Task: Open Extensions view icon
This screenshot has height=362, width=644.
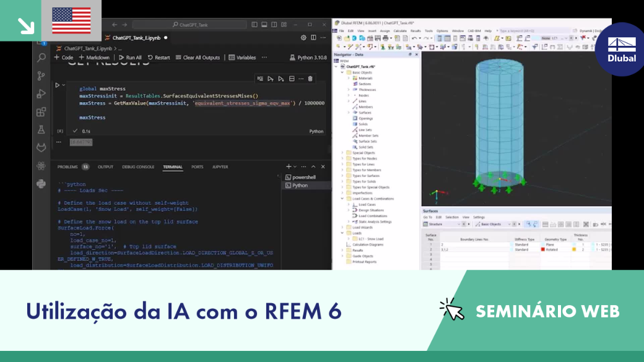Action: pyautogui.click(x=41, y=112)
